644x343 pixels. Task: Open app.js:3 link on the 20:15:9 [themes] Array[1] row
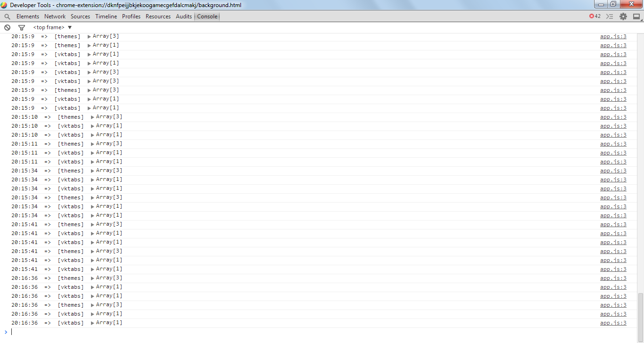tap(613, 45)
